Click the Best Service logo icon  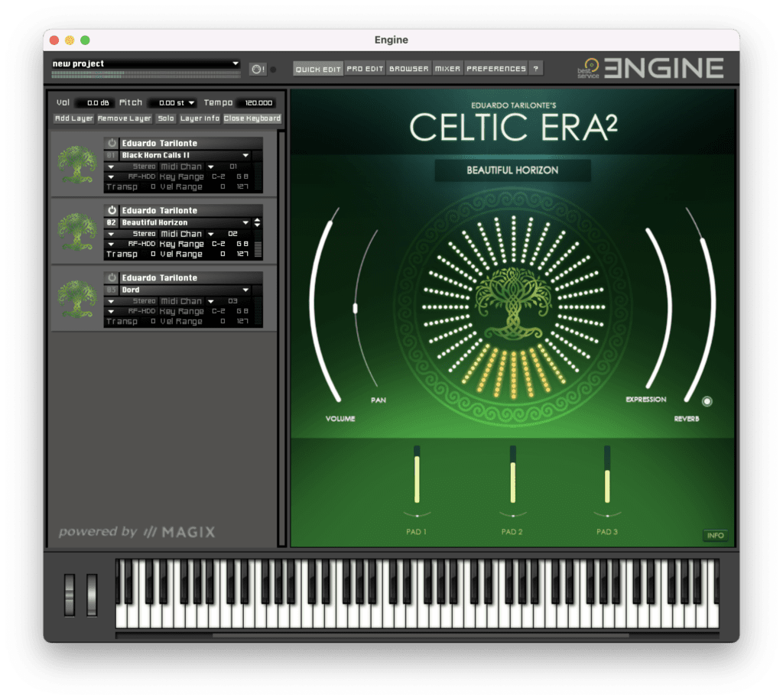(x=590, y=67)
